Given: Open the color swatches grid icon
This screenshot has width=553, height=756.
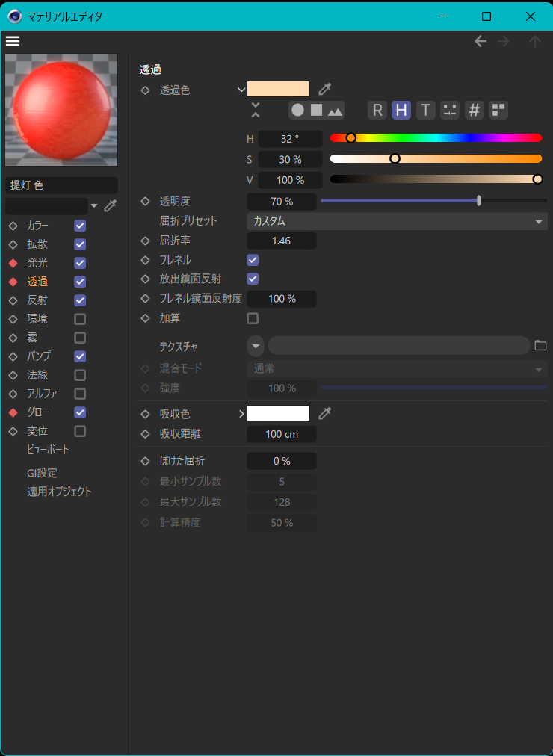Looking at the screenshot, I should point(498,111).
